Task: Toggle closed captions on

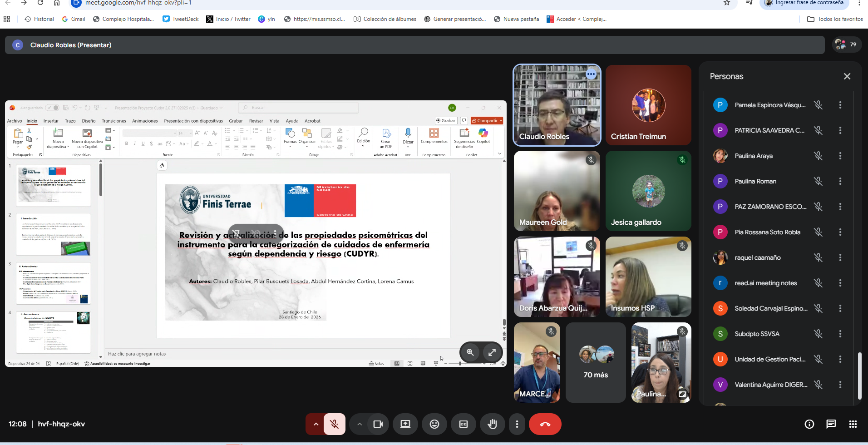Action: (463, 424)
